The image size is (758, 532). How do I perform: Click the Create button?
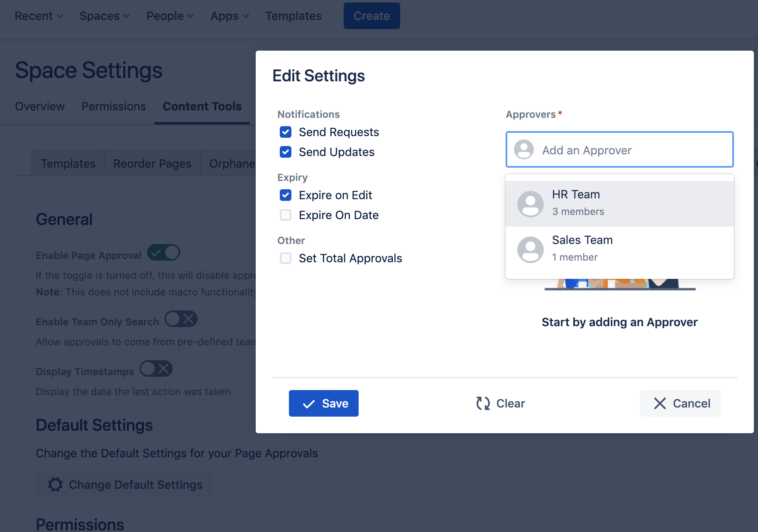[372, 16]
